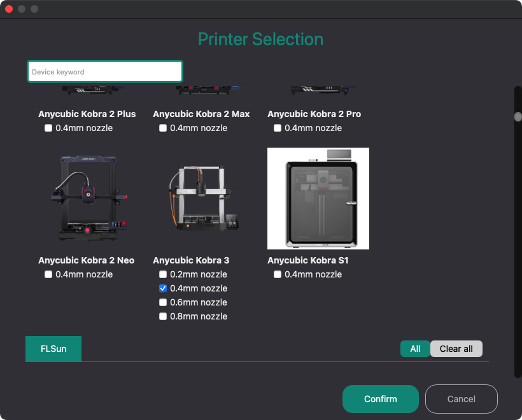This screenshot has width=522, height=420.
Task: Click the Anycubic Kobra S1 printer image
Action: [x=318, y=198]
